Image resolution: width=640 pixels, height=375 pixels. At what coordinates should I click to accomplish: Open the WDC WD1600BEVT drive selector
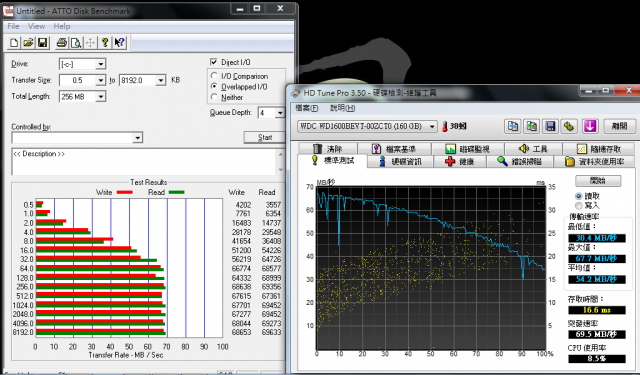click(x=367, y=126)
